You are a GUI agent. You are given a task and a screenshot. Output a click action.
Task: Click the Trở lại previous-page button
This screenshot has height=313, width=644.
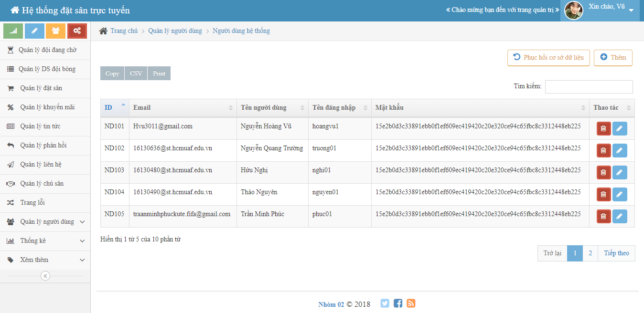pyautogui.click(x=552, y=253)
